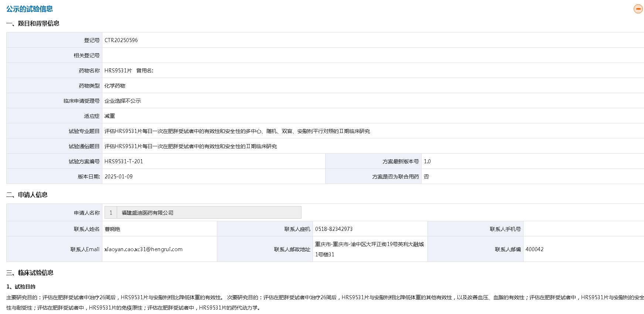
Task: Select protocol version value 1.0
Action: coord(427,161)
